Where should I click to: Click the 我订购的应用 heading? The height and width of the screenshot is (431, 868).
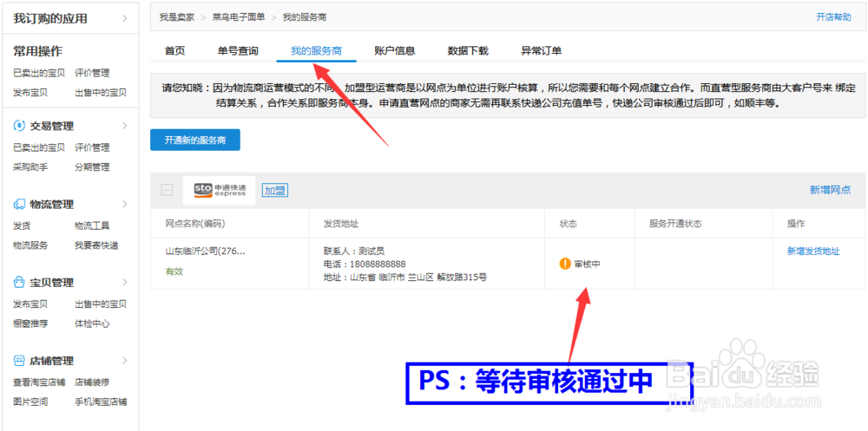click(x=49, y=18)
